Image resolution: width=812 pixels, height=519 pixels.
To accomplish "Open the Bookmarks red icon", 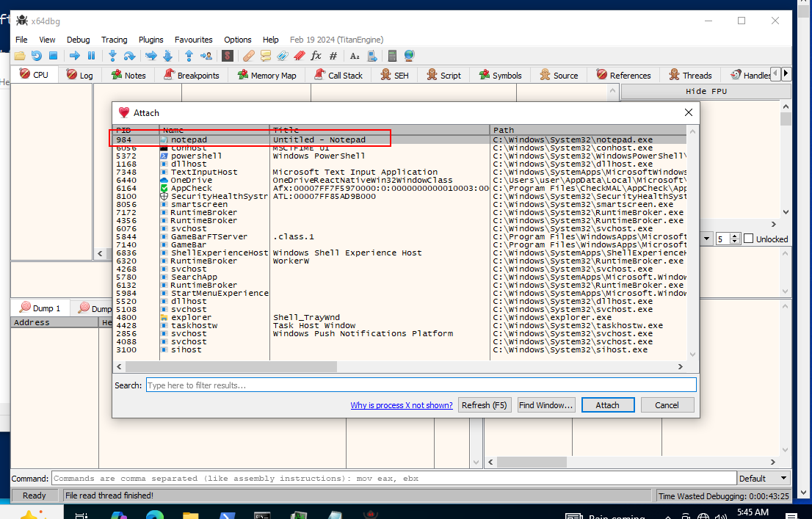I will pos(299,55).
